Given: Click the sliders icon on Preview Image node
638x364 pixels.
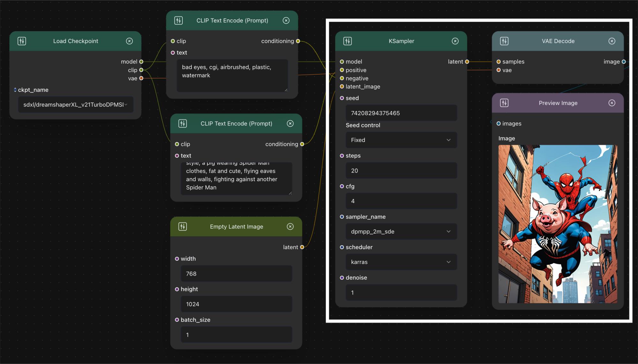Looking at the screenshot, I should pyautogui.click(x=504, y=103).
